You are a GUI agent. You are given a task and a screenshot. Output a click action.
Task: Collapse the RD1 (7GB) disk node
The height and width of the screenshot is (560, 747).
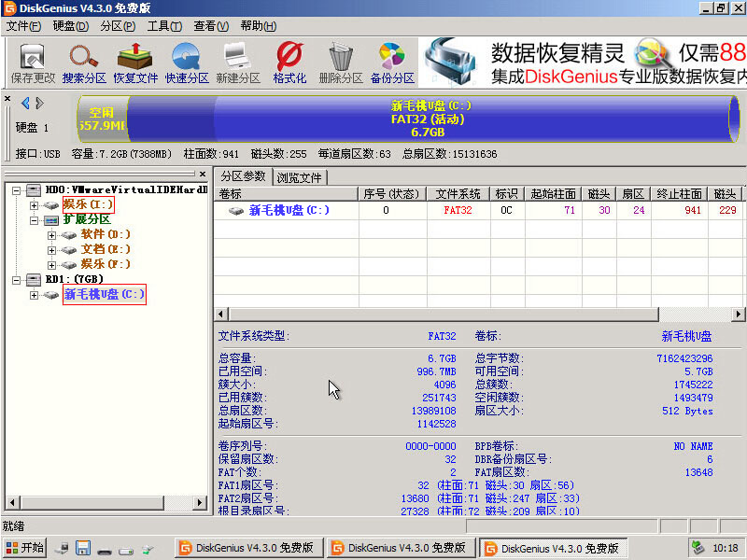tap(16, 279)
